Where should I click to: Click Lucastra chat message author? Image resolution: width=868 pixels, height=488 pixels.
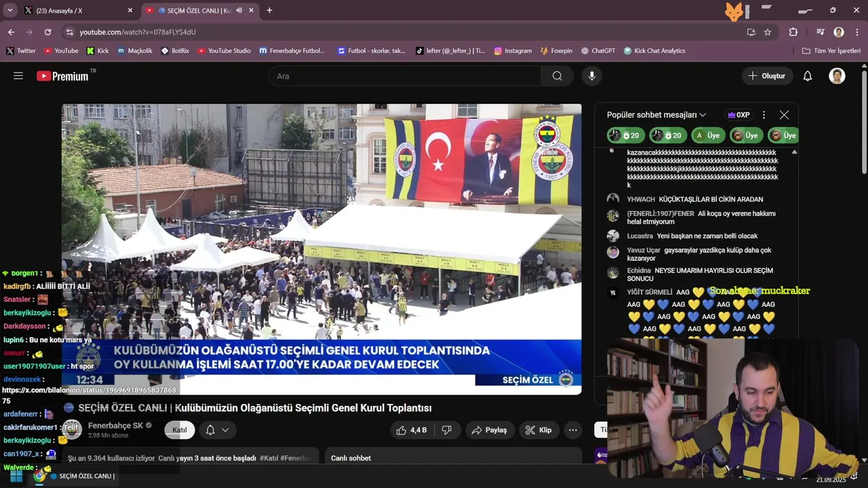click(639, 236)
